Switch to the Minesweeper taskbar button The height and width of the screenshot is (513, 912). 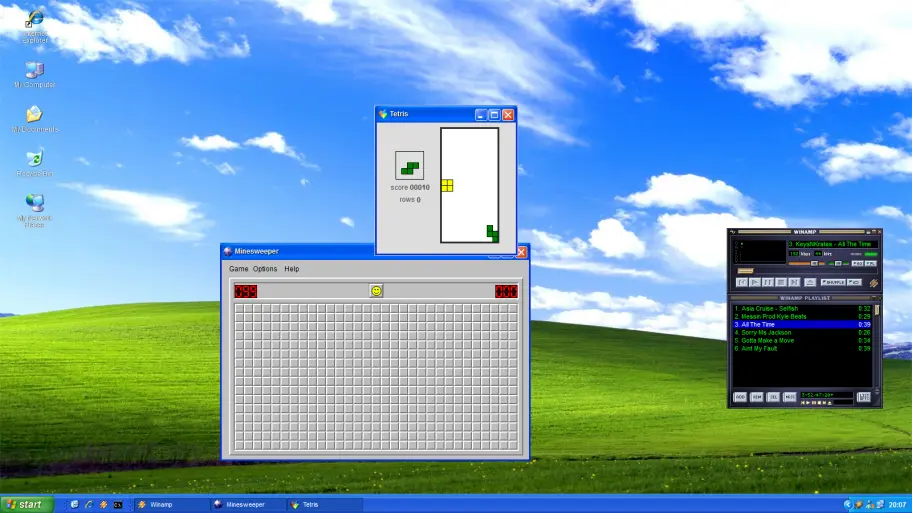pos(248,505)
